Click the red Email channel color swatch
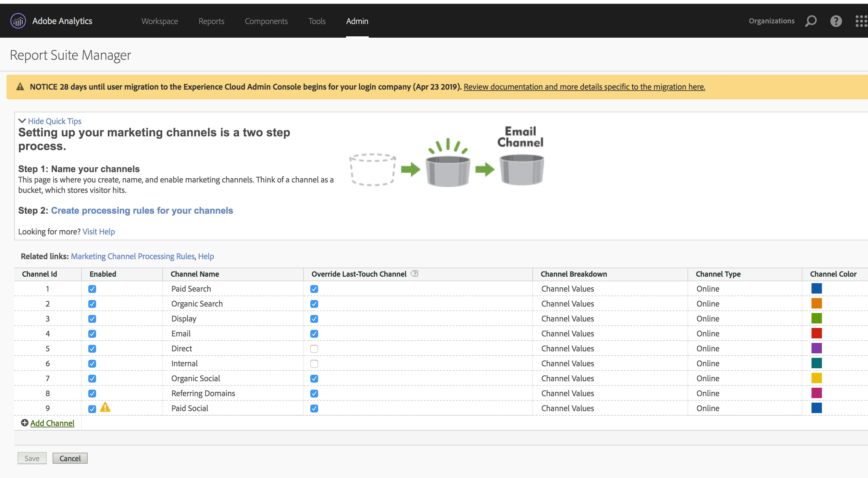The width and height of the screenshot is (868, 478). 816,333
